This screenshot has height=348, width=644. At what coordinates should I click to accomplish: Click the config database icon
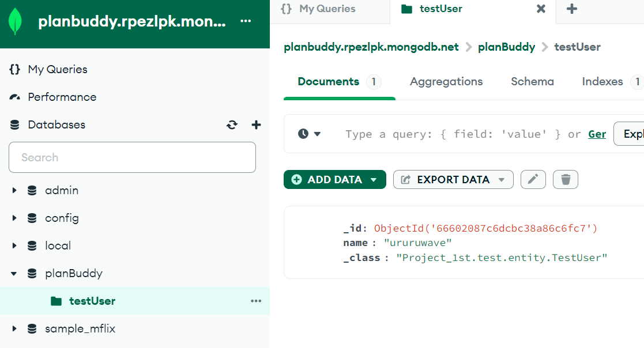click(x=32, y=218)
